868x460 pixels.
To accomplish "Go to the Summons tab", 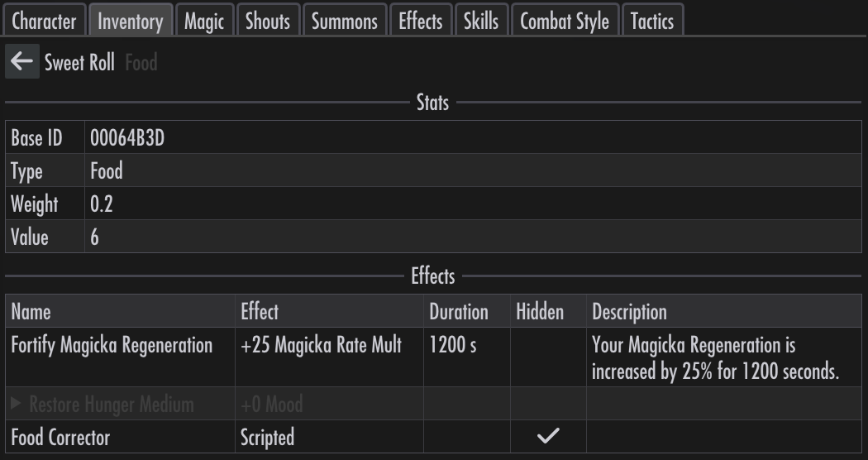I will [345, 21].
